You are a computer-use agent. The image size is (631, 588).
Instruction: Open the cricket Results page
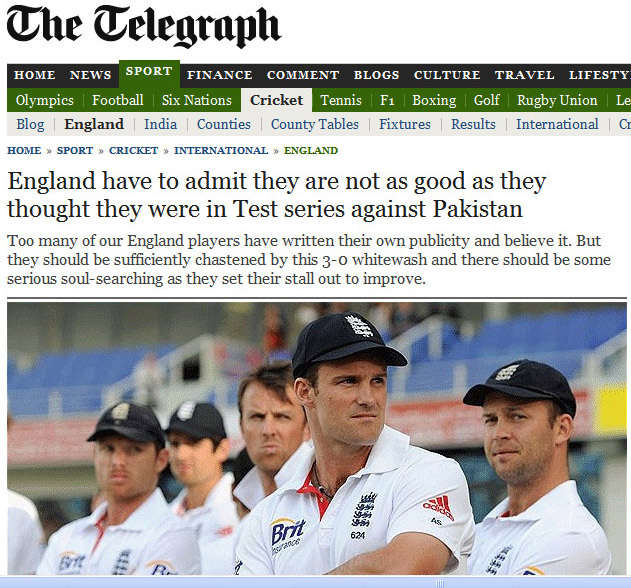[x=473, y=124]
